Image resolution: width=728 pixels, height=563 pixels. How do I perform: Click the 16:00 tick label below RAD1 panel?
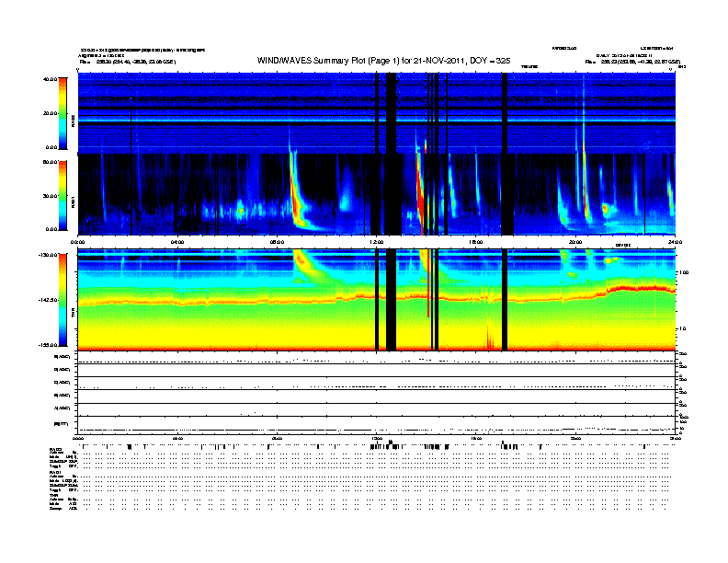coord(476,242)
